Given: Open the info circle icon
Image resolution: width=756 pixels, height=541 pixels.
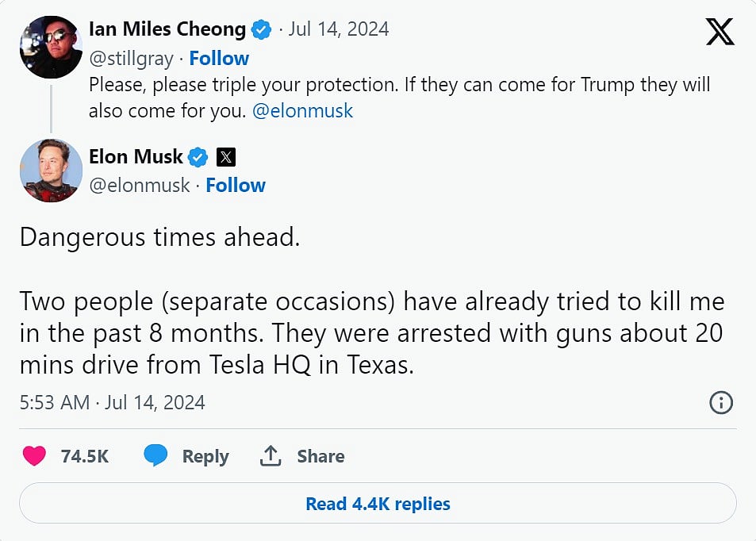Looking at the screenshot, I should click(720, 402).
